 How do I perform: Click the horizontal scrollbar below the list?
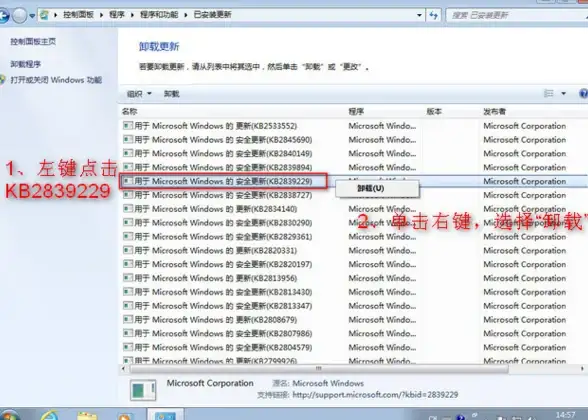(319, 369)
